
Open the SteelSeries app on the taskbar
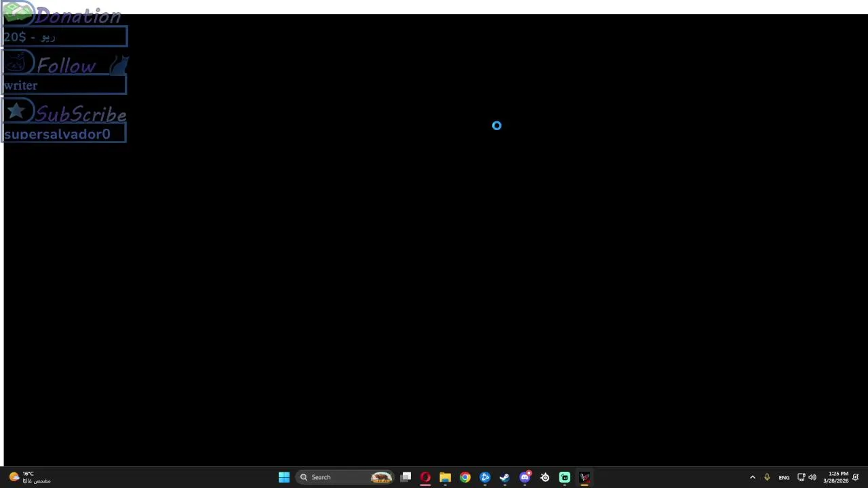[545, 477]
